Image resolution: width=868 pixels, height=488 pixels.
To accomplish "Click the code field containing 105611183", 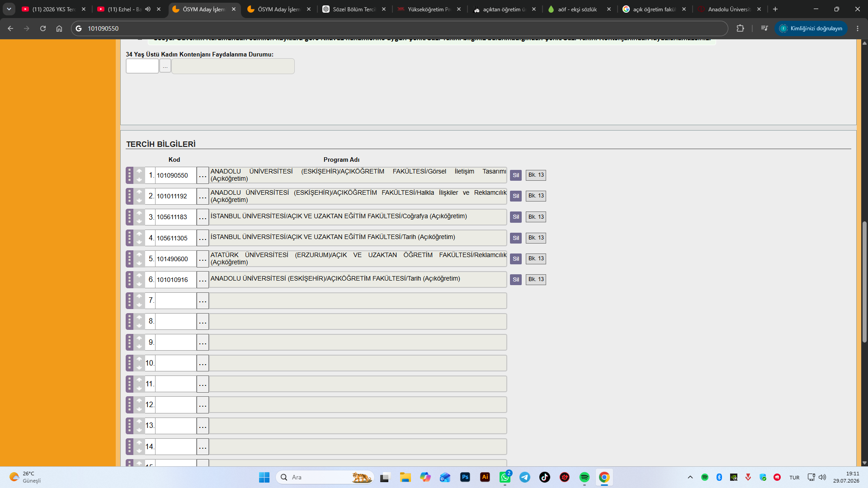I will tap(176, 217).
